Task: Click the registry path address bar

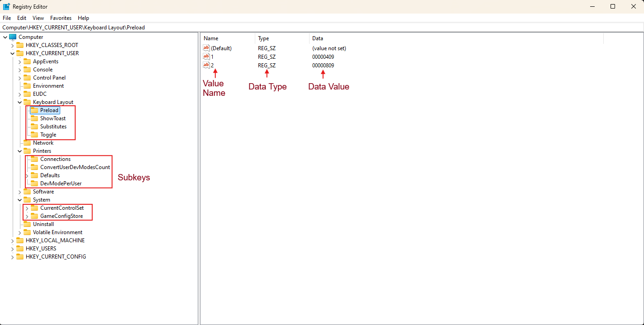Action: click(x=322, y=28)
